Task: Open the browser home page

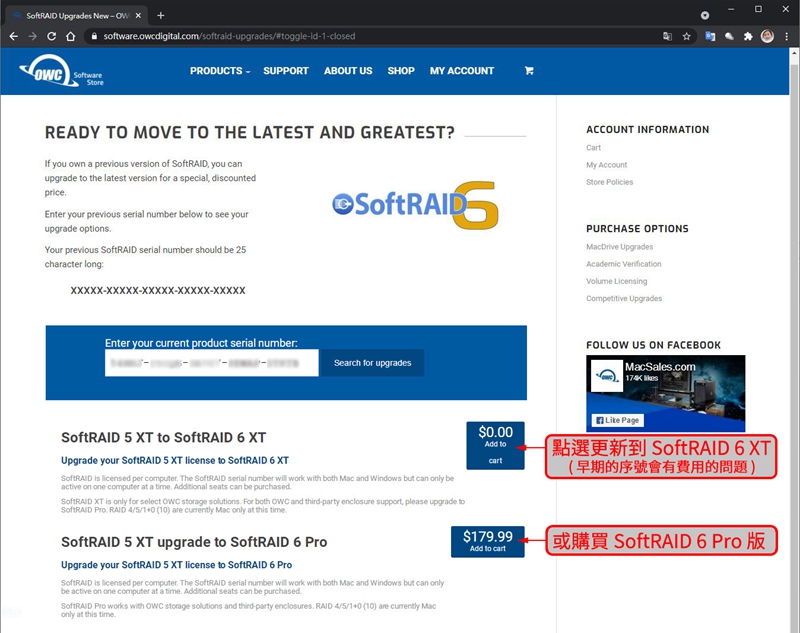Action: pyautogui.click(x=70, y=36)
